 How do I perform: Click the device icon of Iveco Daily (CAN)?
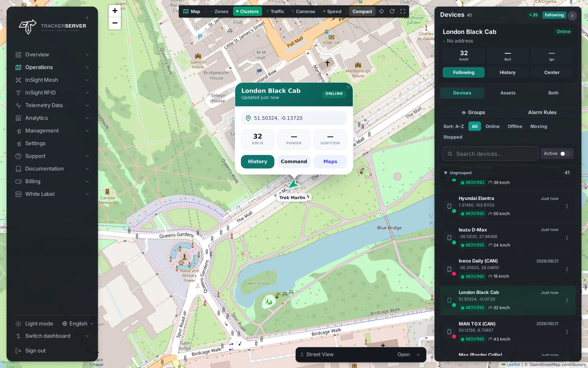(449, 269)
